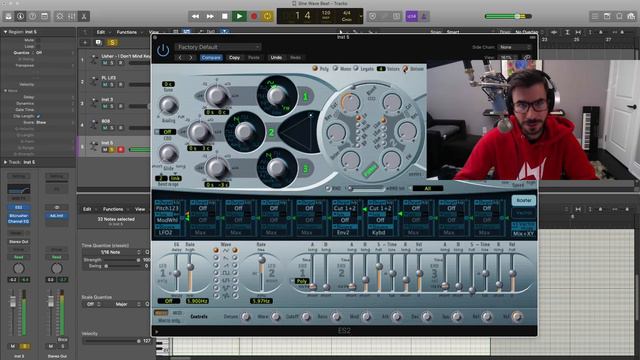Turn the Analog knob in ES2

pyautogui.click(x=168, y=105)
